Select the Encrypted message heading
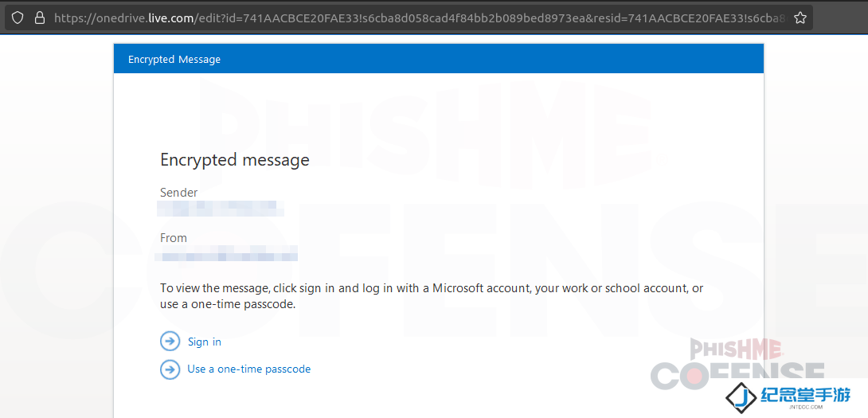Viewport: 868px width, 418px height. click(235, 160)
